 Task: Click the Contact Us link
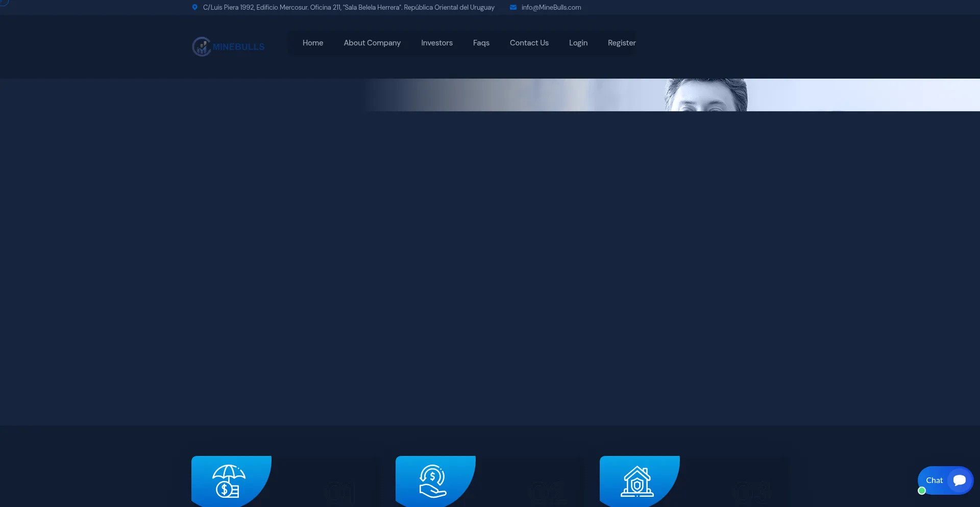click(x=529, y=43)
